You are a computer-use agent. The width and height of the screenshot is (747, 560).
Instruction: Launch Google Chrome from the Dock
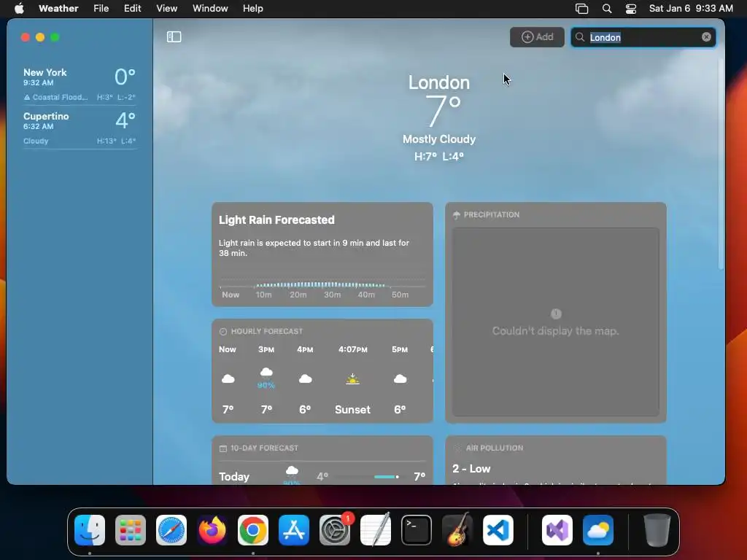pos(253,530)
